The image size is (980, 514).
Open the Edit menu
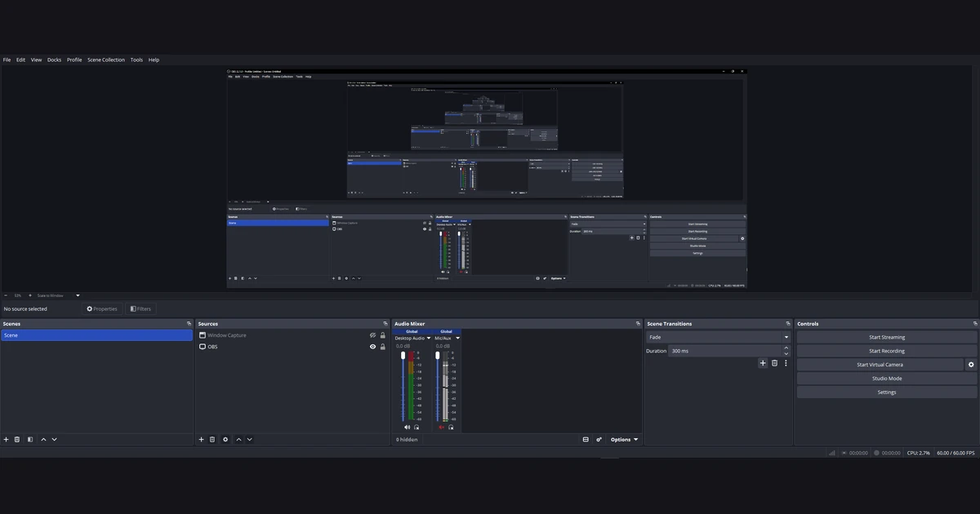click(20, 60)
